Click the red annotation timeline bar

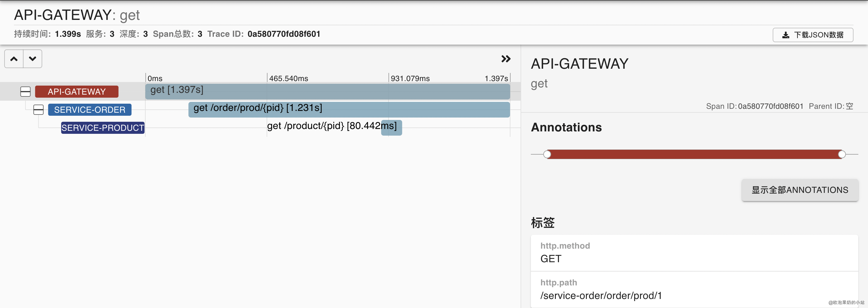click(x=694, y=154)
